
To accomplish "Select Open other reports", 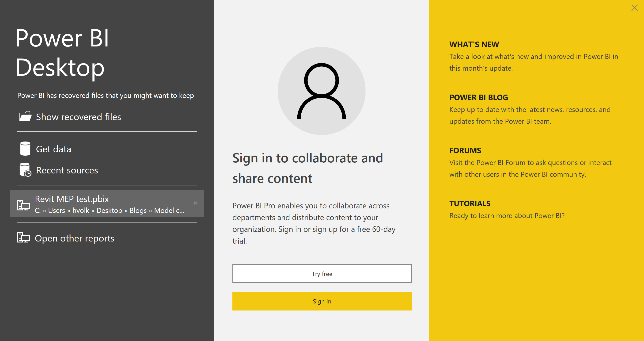I will 75,238.
